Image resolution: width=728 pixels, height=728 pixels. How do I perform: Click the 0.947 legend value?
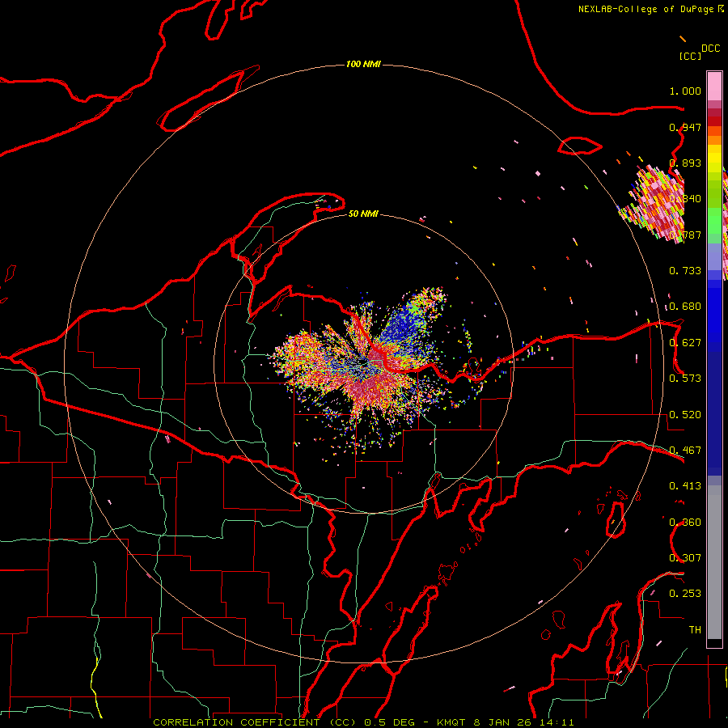pos(685,127)
